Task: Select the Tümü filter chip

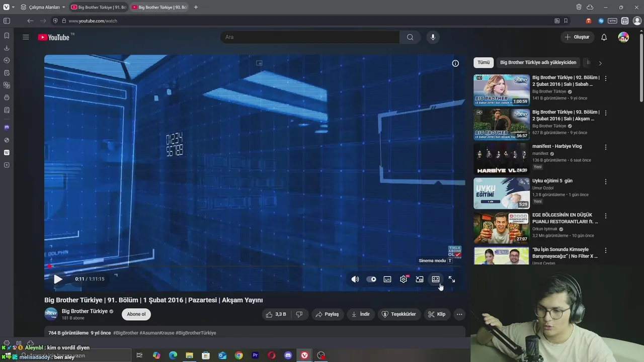Action: click(484, 63)
